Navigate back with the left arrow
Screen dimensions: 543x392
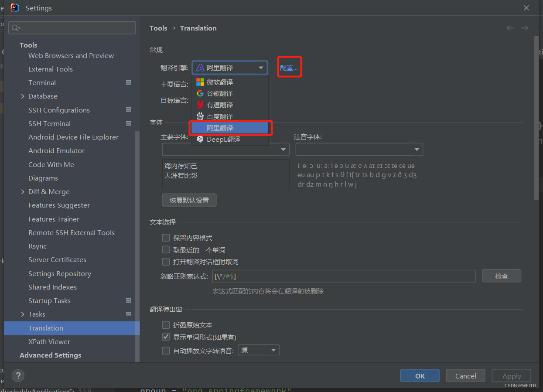tap(510, 28)
